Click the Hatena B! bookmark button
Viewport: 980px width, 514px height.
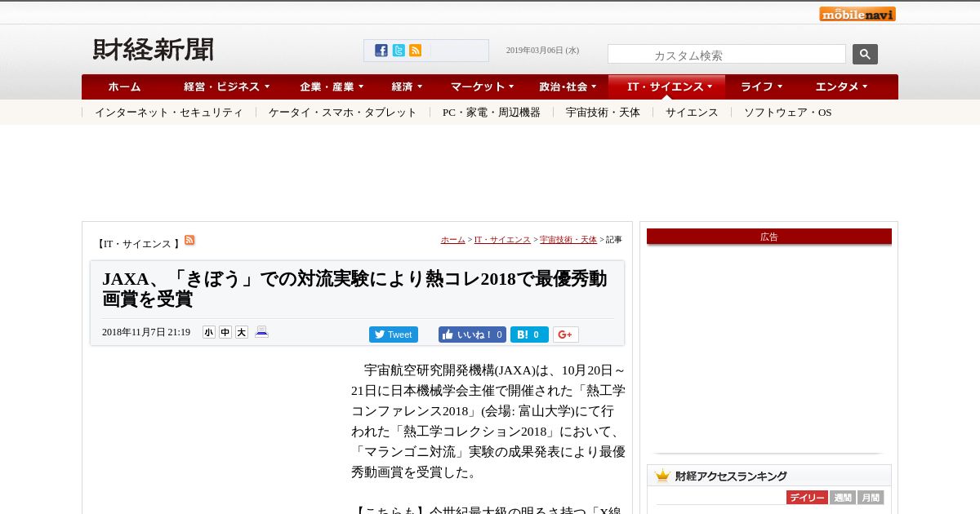click(529, 335)
